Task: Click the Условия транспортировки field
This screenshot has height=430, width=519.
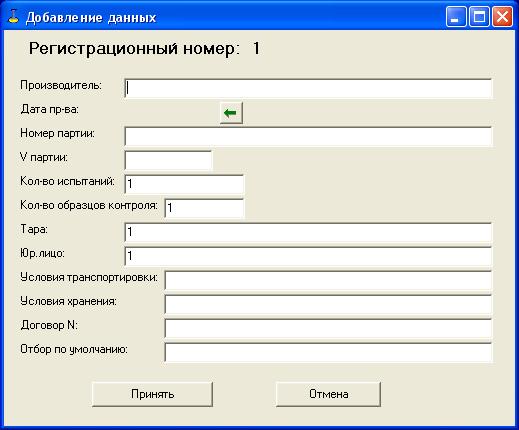Action: [x=328, y=280]
